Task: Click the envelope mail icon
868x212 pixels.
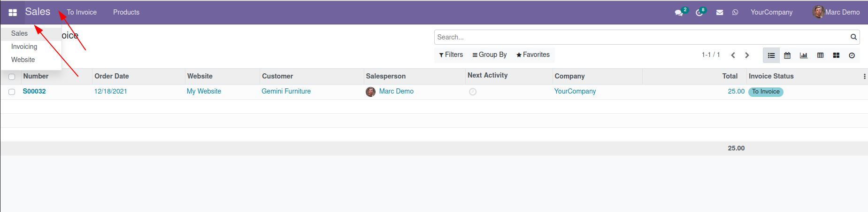Action: tap(720, 13)
